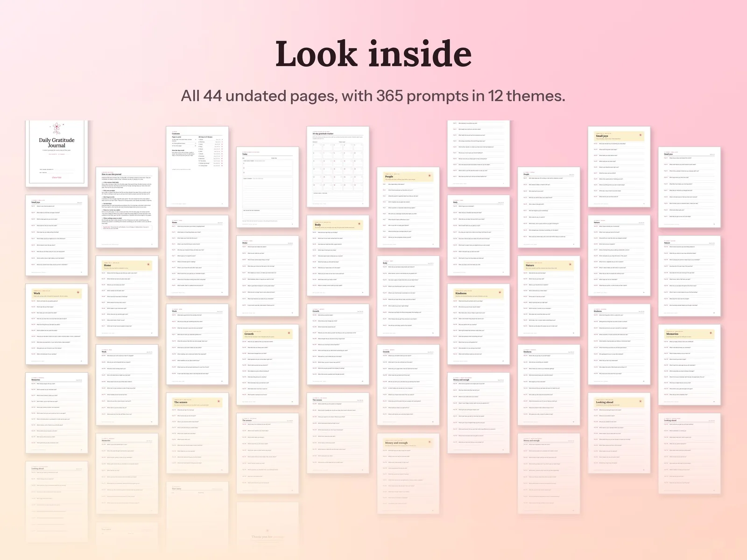Open the Memories theme page with yellow banner
Screen dimensions: 747x560
[x=690, y=364]
